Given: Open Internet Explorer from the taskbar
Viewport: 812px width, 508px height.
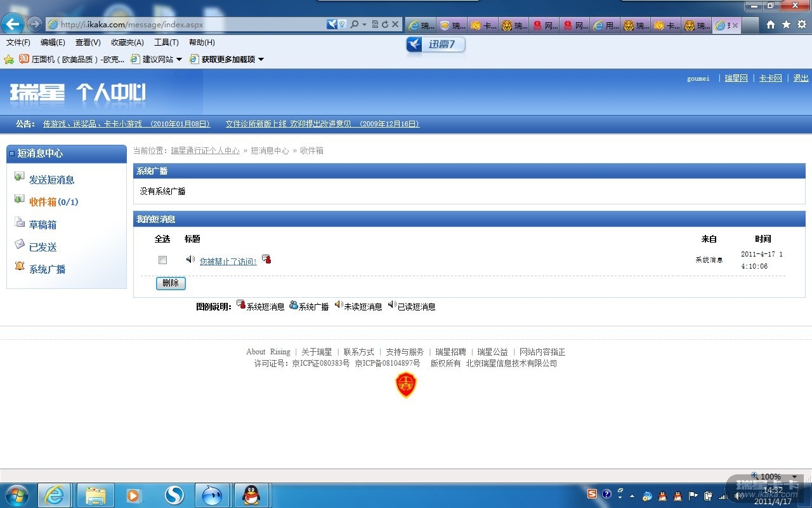Looking at the screenshot, I should click(x=55, y=495).
